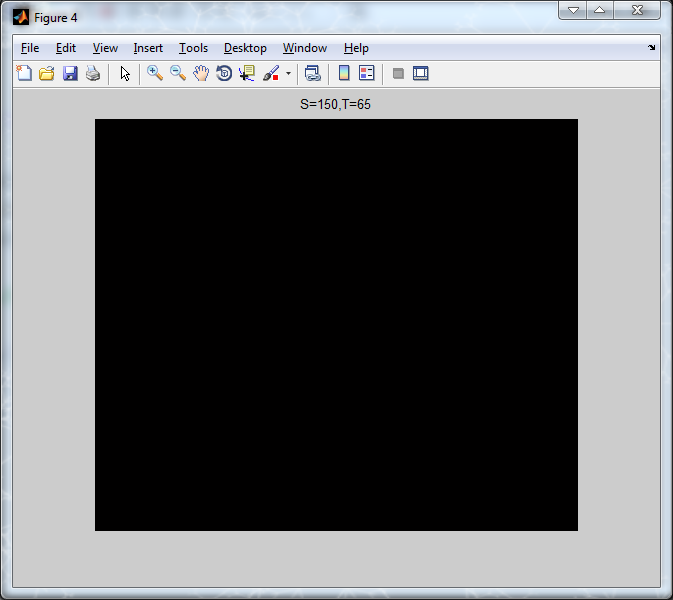Screen dimensions: 673x600
Task: Show Plot Tools and dock figure
Action: pos(421,73)
